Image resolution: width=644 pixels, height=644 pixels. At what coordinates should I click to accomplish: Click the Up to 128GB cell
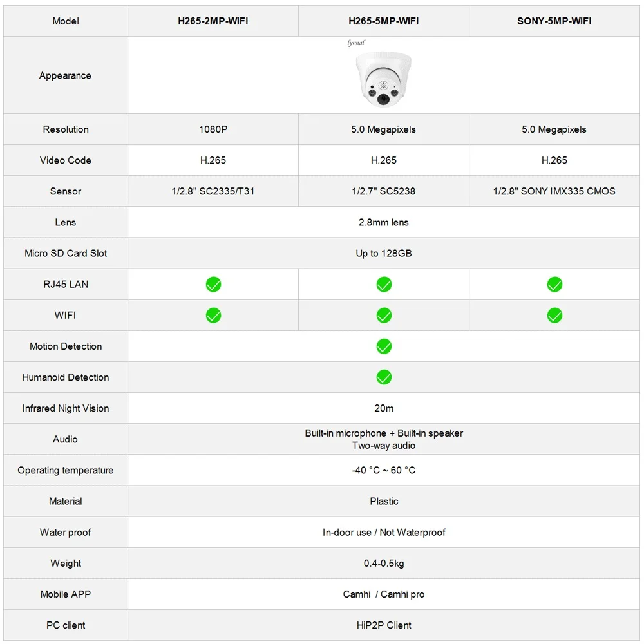tap(384, 253)
